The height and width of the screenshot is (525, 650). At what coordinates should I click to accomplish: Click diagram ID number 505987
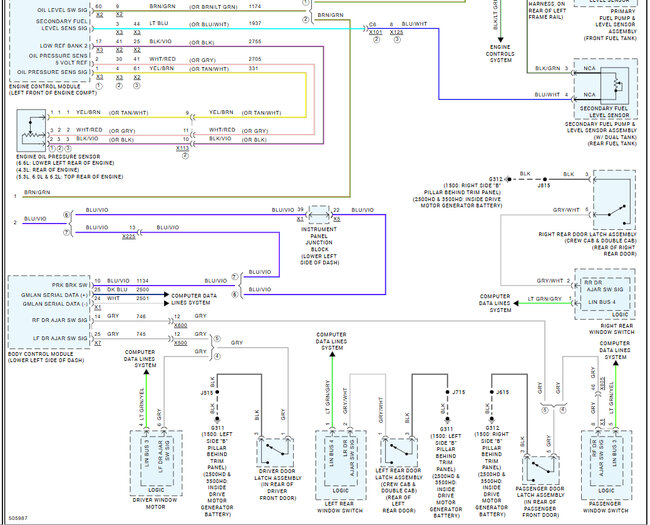18,518
